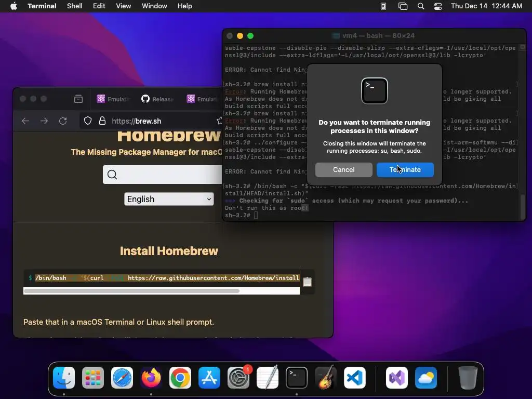The height and width of the screenshot is (399, 532).
Task: Click the "Checking for sudo access" line
Action: (x=347, y=201)
